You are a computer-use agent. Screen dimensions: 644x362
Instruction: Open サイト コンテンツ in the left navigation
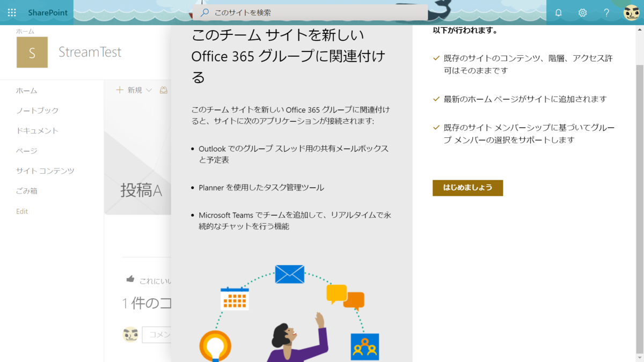[x=46, y=171]
